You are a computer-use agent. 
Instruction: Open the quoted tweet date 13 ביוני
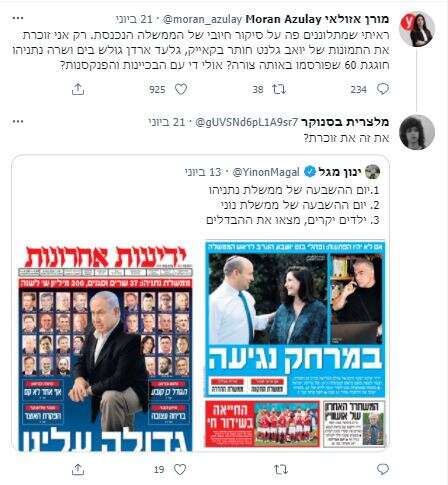203,172
